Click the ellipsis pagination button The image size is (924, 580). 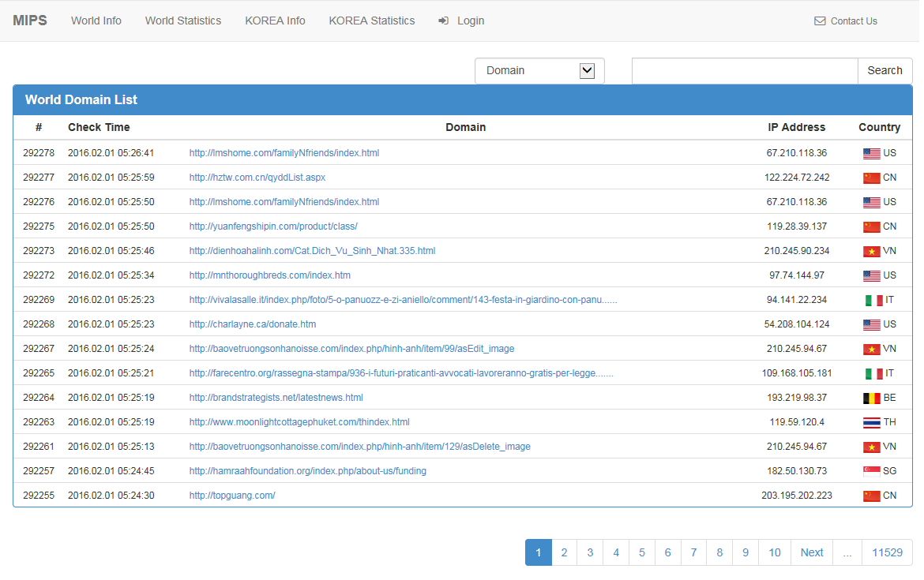point(847,552)
